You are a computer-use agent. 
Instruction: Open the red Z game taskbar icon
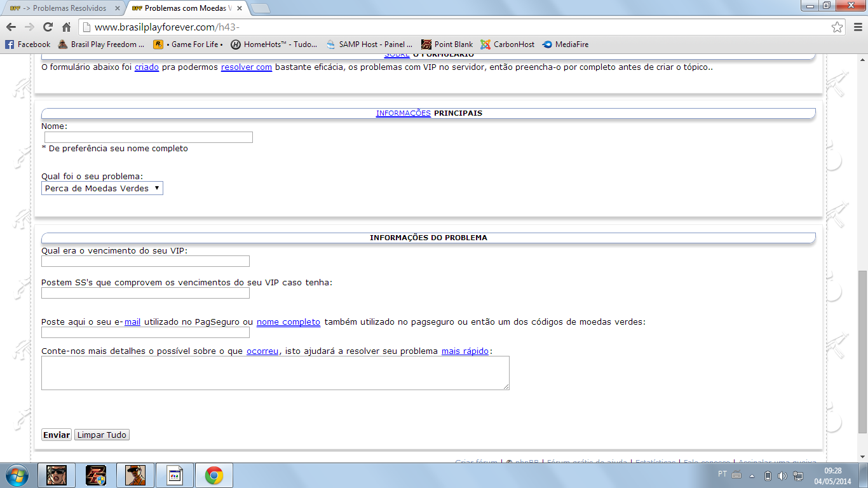(x=96, y=475)
